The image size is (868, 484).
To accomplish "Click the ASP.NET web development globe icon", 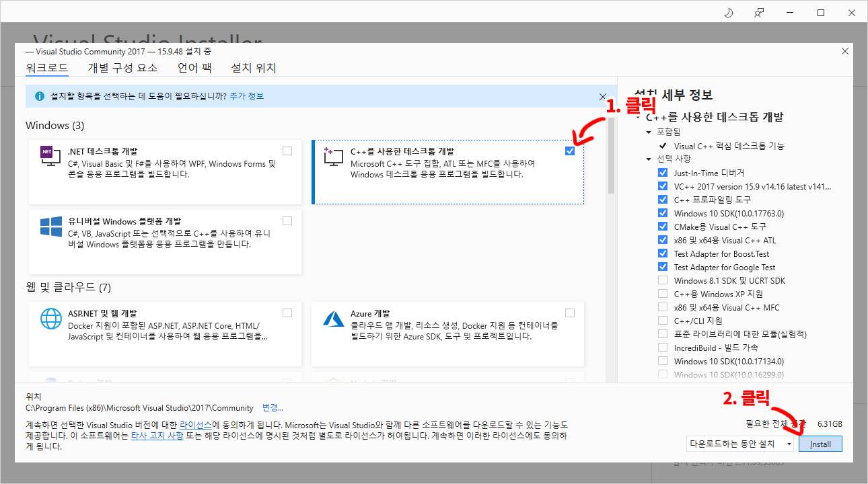I will pyautogui.click(x=51, y=319).
